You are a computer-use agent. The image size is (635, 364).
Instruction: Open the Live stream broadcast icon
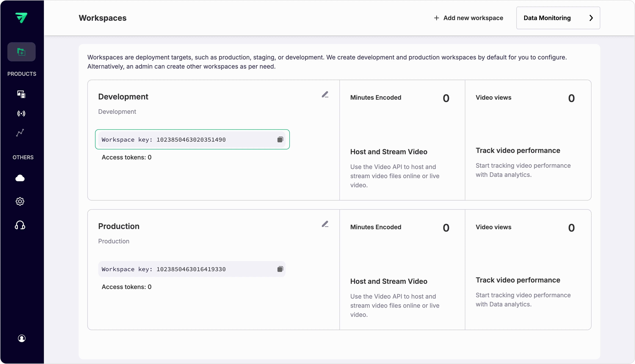(21, 114)
